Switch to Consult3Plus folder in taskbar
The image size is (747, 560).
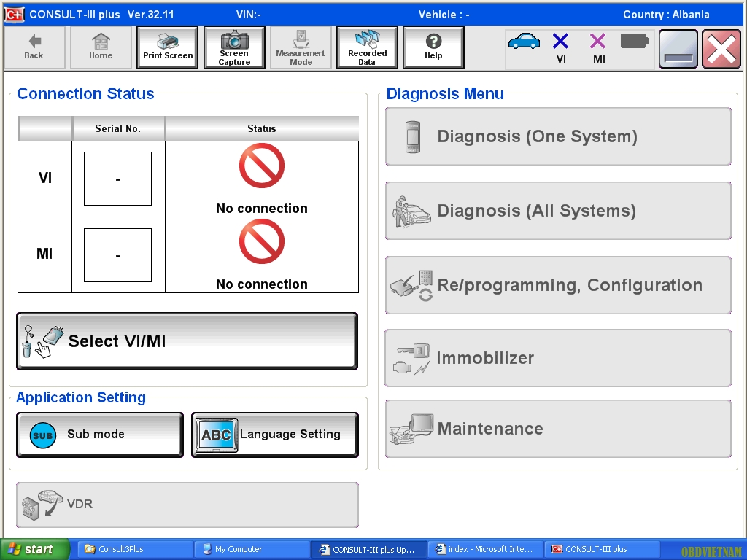point(135,549)
